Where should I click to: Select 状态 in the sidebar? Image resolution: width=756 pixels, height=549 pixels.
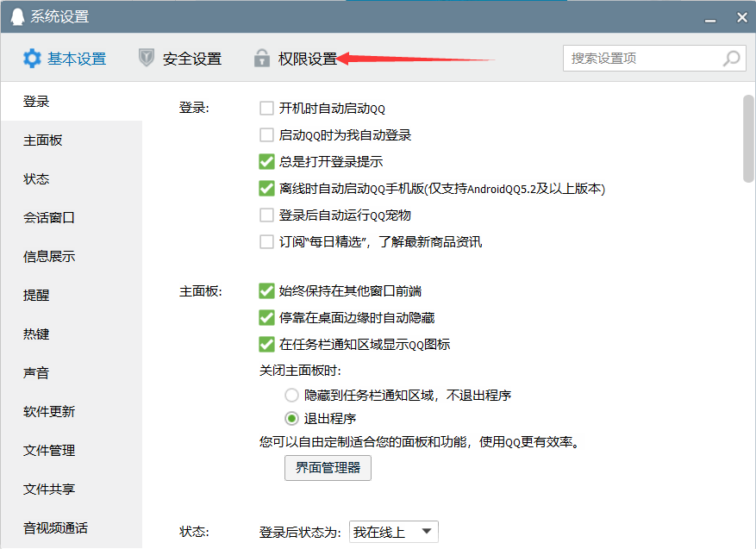(x=72, y=178)
